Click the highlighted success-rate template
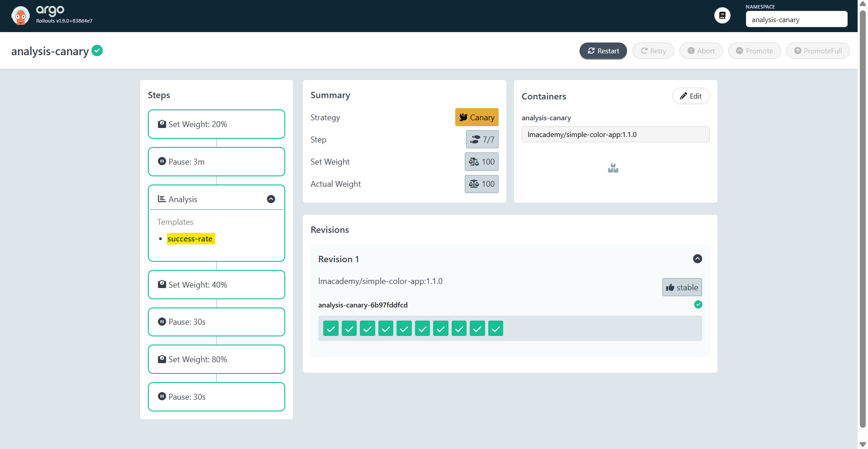Screen dimensions: 868x449 190,239
